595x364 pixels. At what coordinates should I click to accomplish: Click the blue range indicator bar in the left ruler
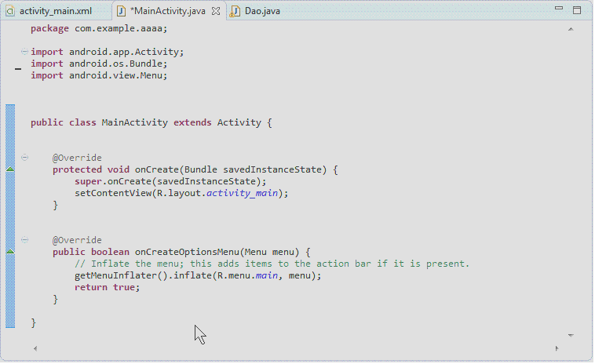pos(10,217)
